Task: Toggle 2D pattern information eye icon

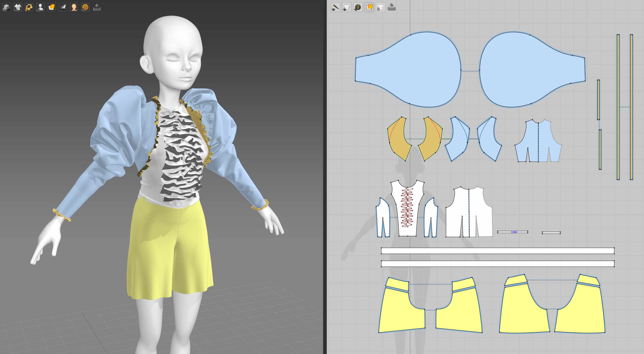Action: [x=358, y=7]
